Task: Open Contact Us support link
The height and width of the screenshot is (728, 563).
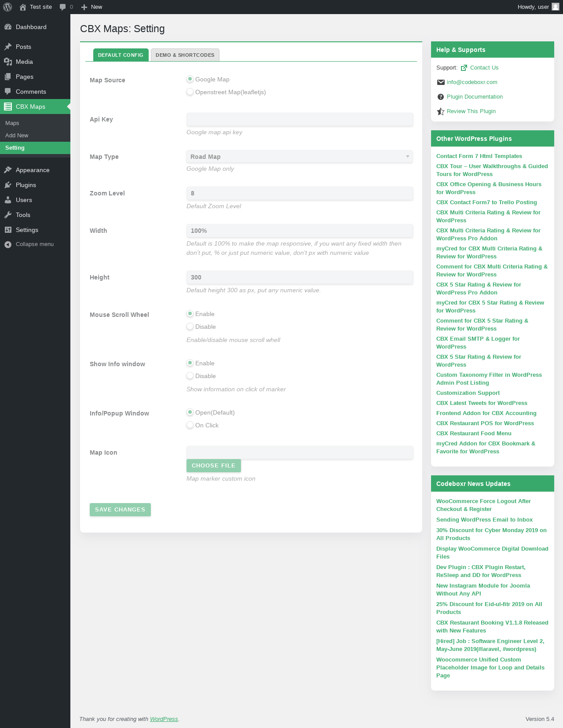Action: tap(484, 68)
